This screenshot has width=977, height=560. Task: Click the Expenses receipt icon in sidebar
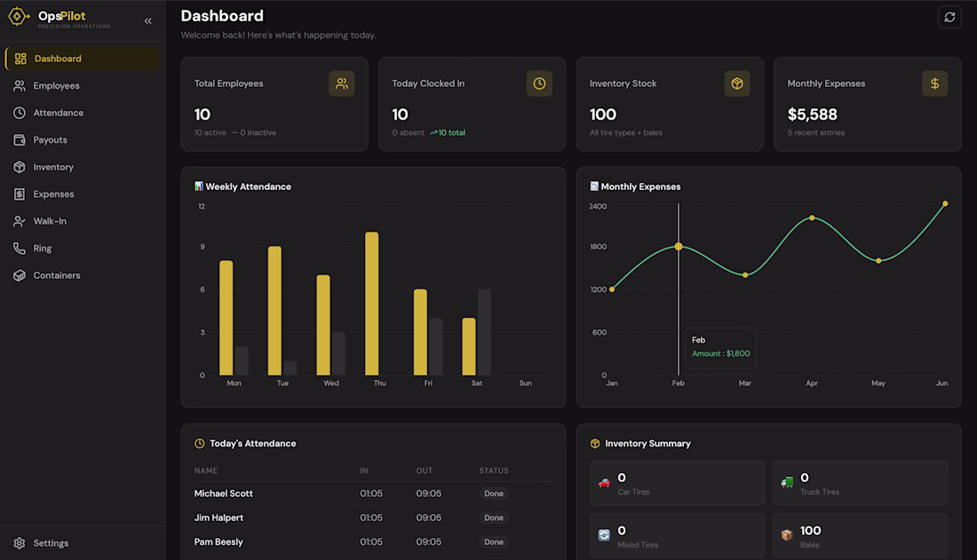pos(20,194)
